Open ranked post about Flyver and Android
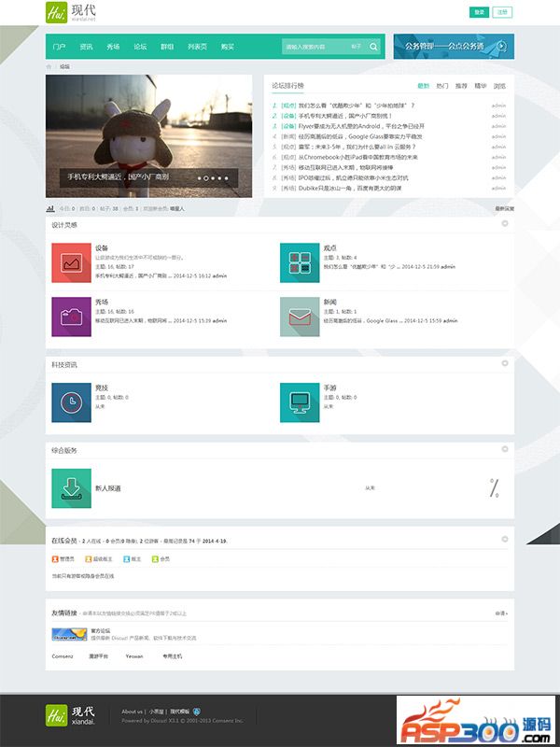Viewport: 560px width, 747px height. pyautogui.click(x=361, y=126)
